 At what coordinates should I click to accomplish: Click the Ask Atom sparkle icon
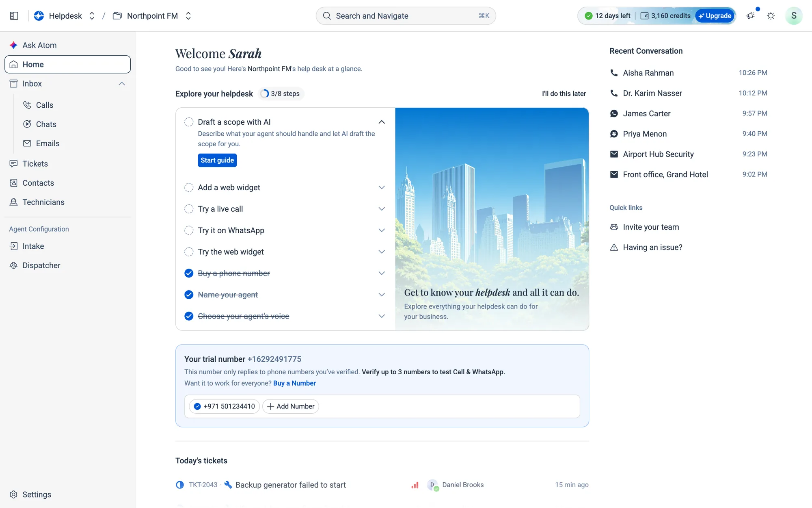pyautogui.click(x=14, y=45)
